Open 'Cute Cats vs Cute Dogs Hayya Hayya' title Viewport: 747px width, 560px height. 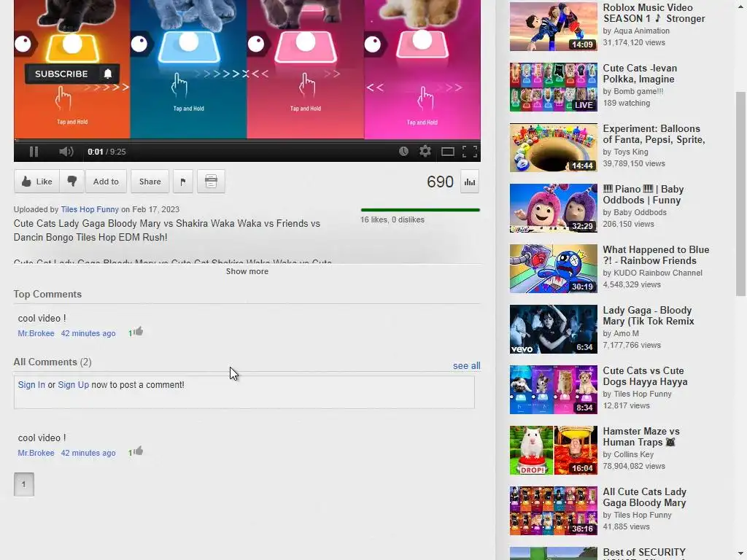pyautogui.click(x=645, y=376)
